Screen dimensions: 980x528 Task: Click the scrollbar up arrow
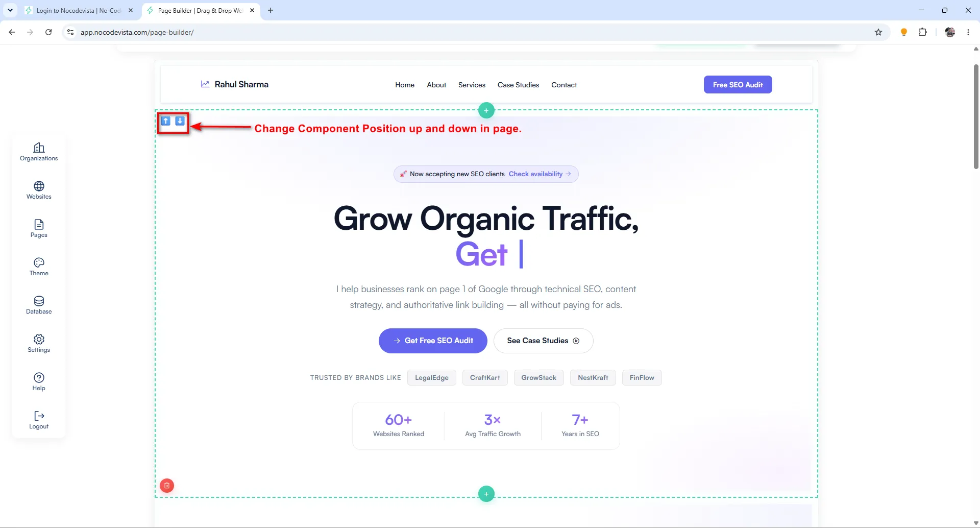click(976, 49)
